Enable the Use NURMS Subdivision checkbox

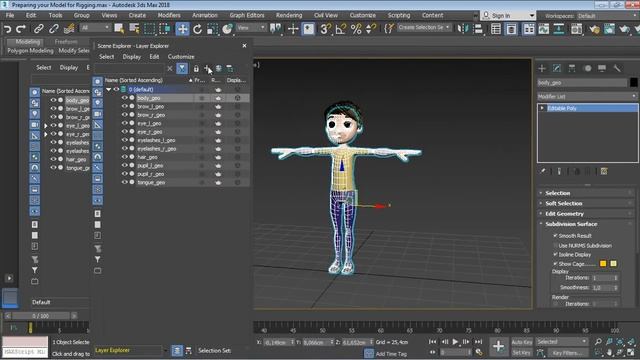(x=555, y=245)
